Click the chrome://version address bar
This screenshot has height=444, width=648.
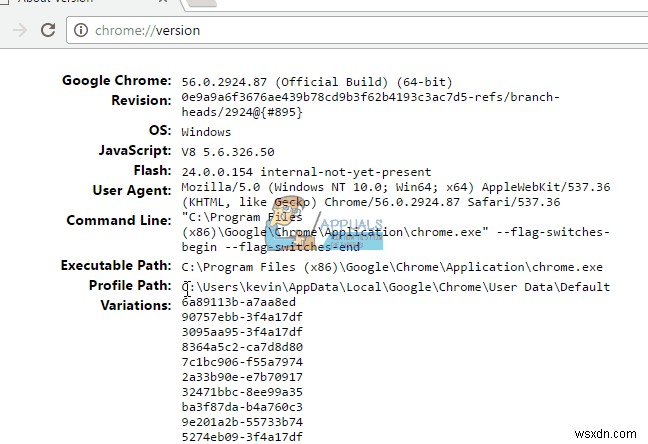tap(357, 30)
